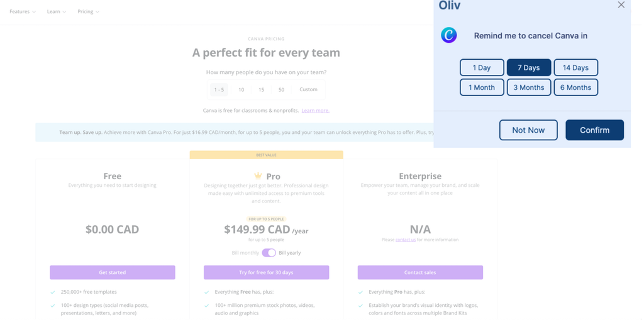This screenshot has width=644, height=322.
Task: Click the Contact sales button
Action: click(x=420, y=272)
